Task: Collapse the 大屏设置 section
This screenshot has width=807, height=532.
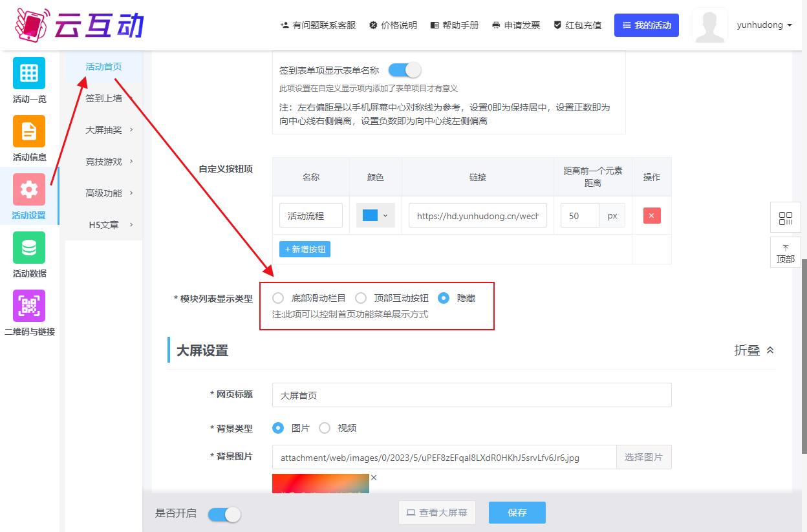Action: [754, 350]
